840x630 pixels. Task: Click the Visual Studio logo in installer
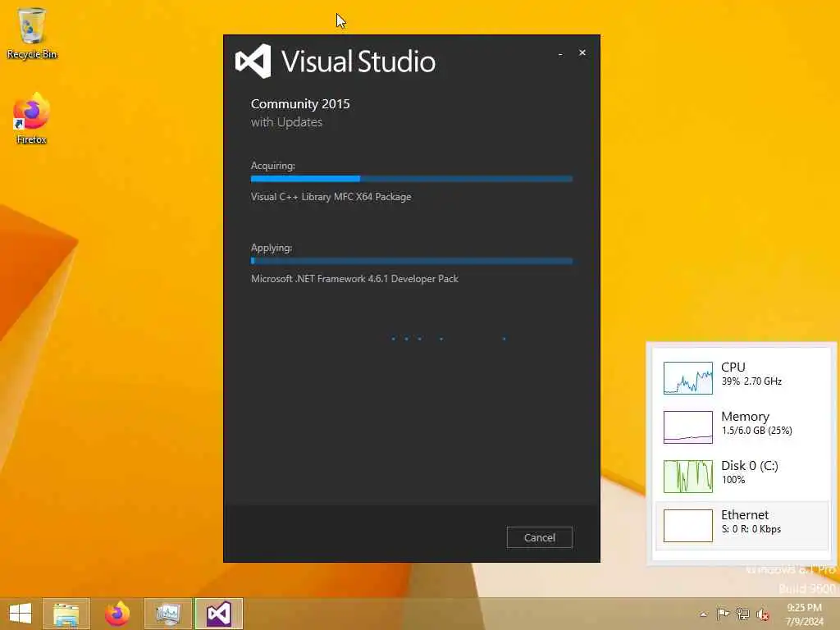(253, 61)
